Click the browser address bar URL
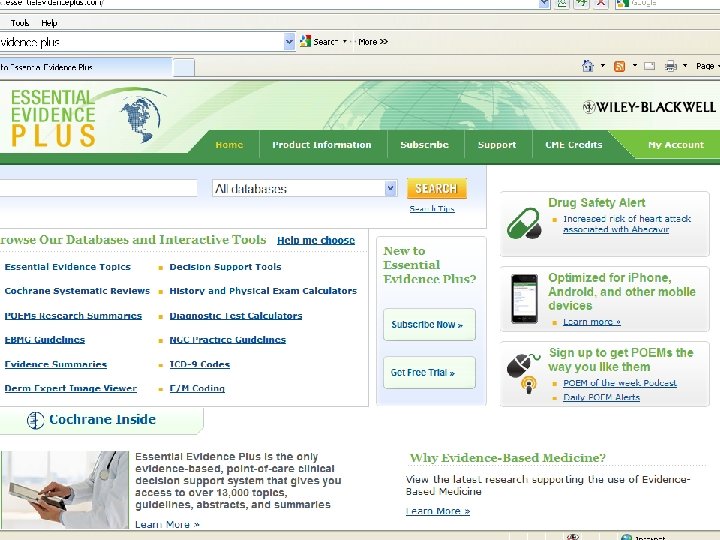The height and width of the screenshot is (540, 720). tap(269, 3)
